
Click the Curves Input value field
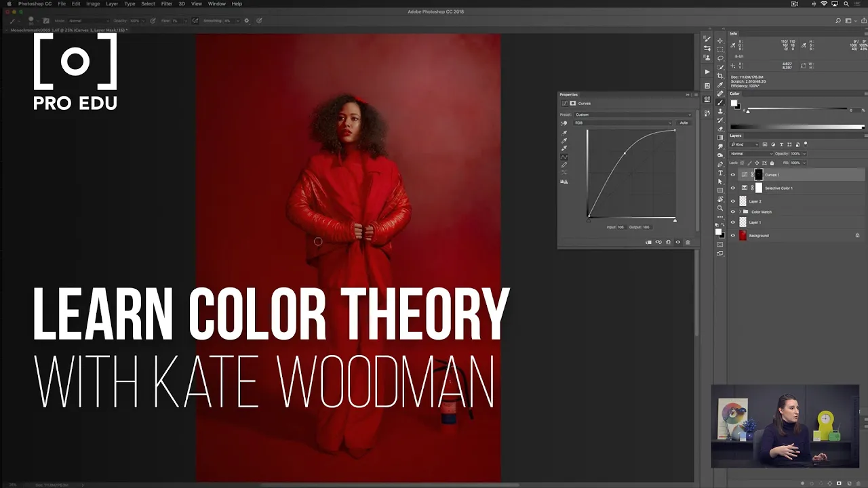[621, 227]
